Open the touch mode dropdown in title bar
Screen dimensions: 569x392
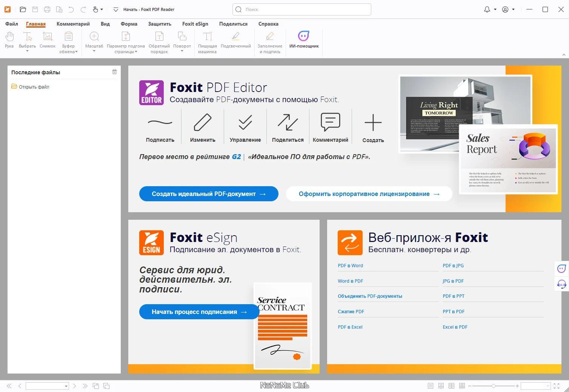click(102, 9)
